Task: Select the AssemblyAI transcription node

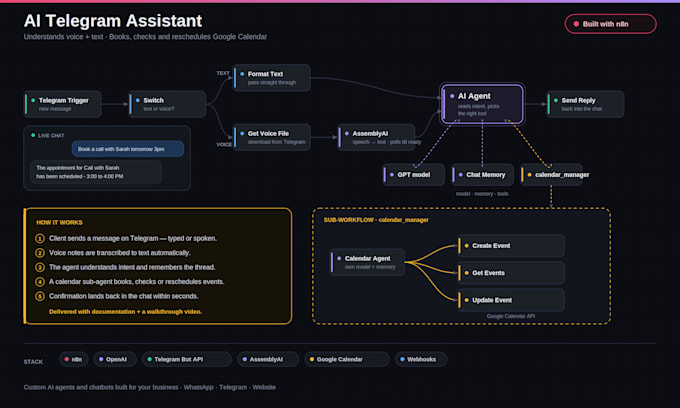Action: point(376,137)
